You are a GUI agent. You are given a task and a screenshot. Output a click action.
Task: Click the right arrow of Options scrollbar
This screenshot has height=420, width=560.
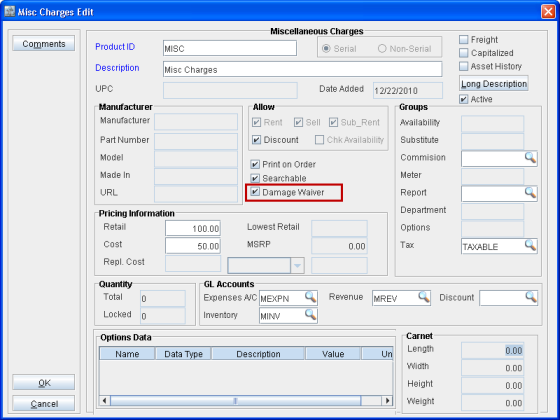click(387, 401)
